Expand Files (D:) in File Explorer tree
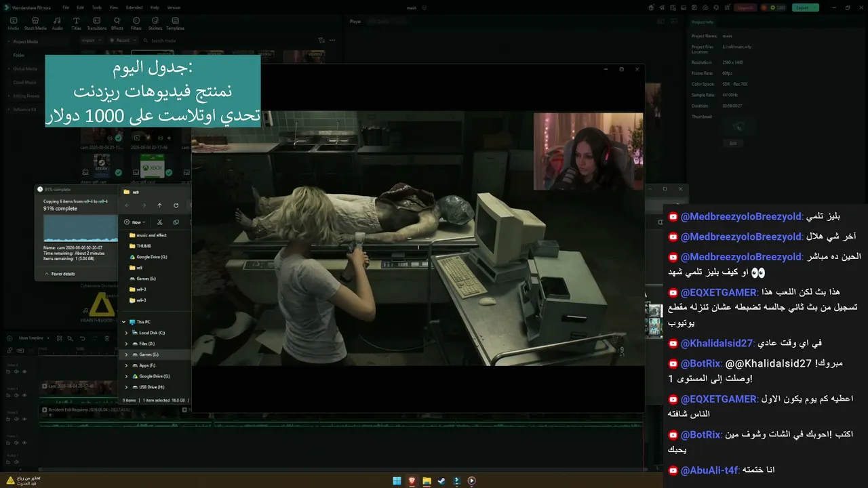The width and height of the screenshot is (868, 488). coord(126,344)
